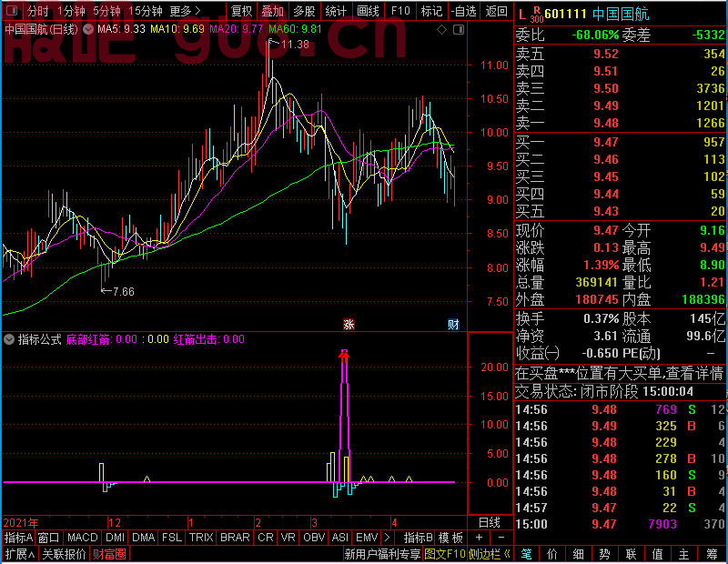Expand the 更多 periods menu
728x564 pixels.
[185, 11]
